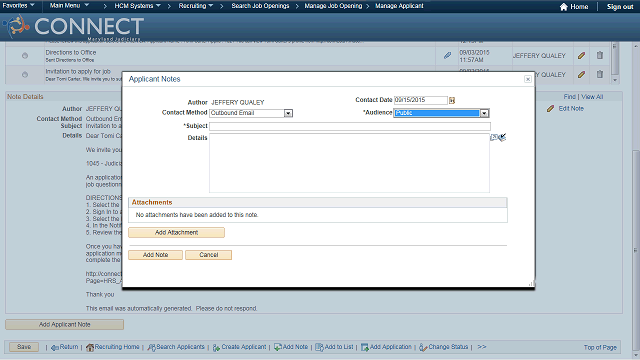The width and height of the screenshot is (640, 360).
Task: Click the Add Note icon in footer
Action: click(x=278, y=347)
